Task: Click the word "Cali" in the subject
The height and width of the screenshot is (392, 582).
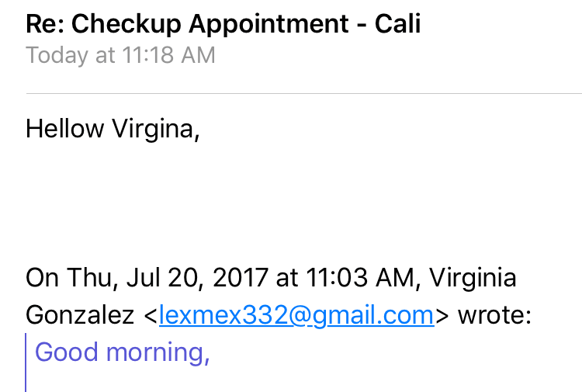Action: [397, 24]
